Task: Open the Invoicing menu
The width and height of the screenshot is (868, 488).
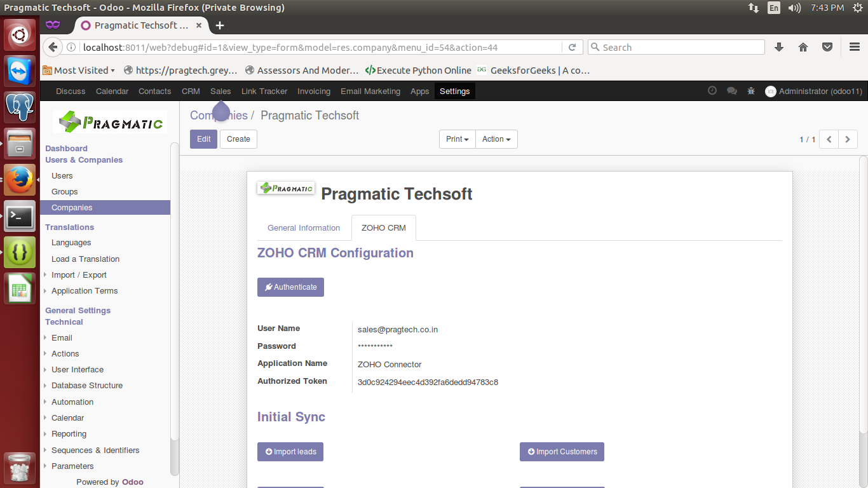Action: (314, 91)
